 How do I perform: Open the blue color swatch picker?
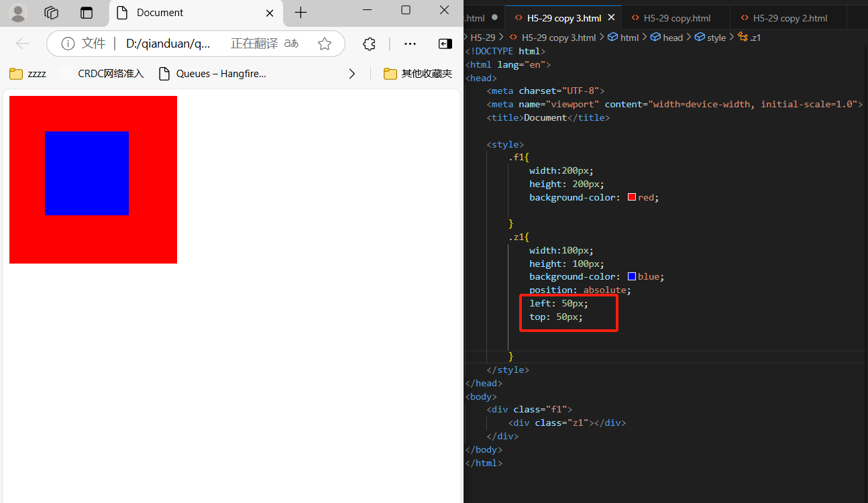click(x=632, y=276)
